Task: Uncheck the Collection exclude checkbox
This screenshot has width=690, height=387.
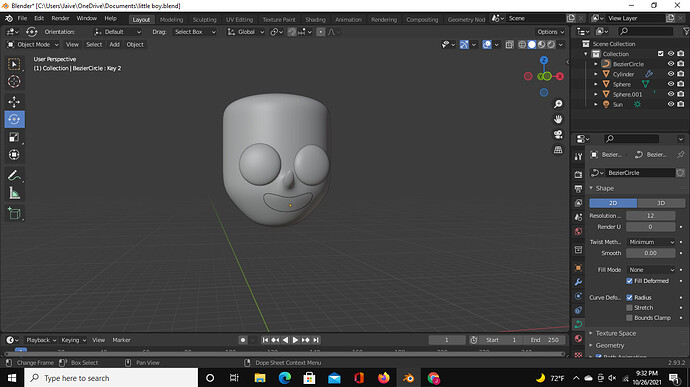Action: tap(661, 54)
